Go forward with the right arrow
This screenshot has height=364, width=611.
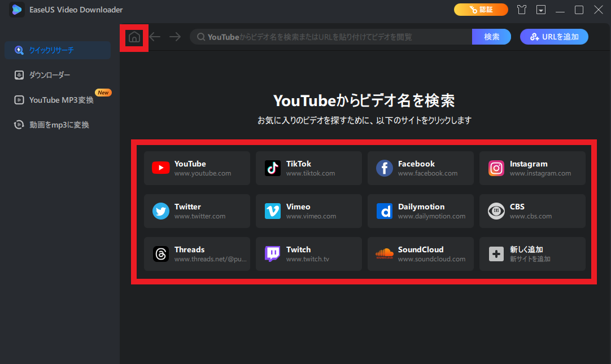tap(175, 37)
